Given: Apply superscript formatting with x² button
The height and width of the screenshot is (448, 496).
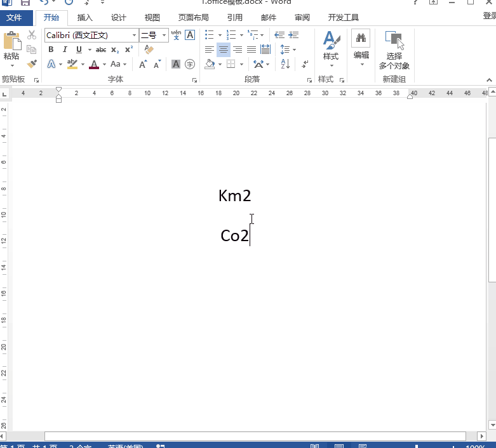Looking at the screenshot, I should [x=129, y=49].
